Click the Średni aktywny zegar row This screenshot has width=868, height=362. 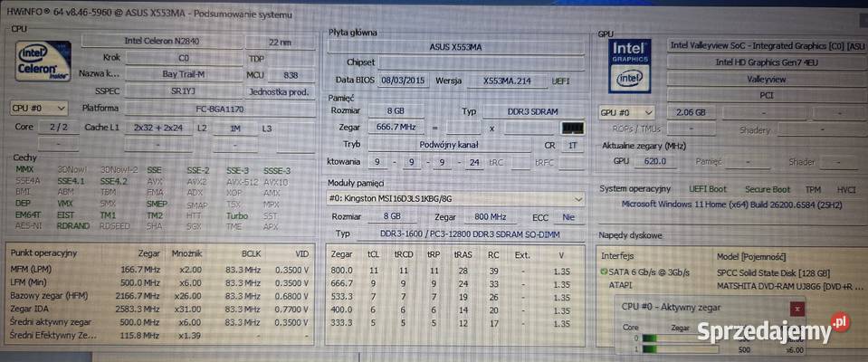coord(159,321)
